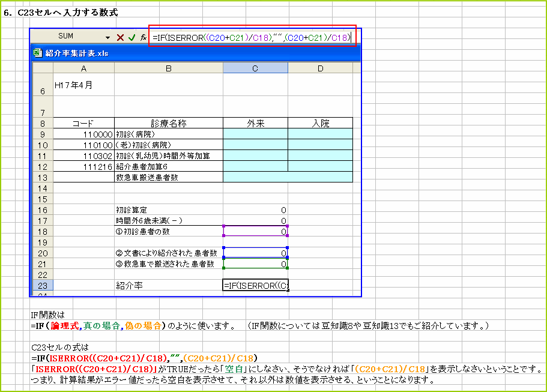Screen dimensions: 547x392
Task: Select cell C16 showing 初診算定 value 0
Action: pyautogui.click(x=255, y=210)
